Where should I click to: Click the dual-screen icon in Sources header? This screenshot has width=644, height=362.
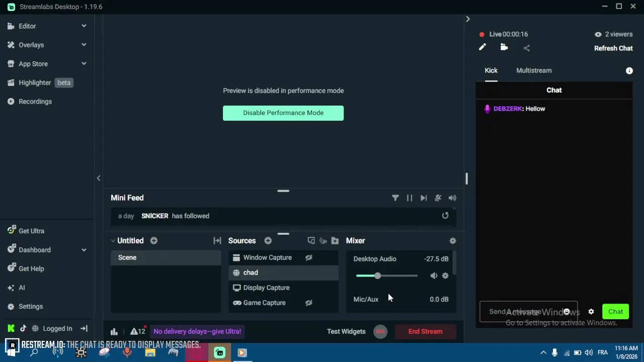(x=311, y=241)
